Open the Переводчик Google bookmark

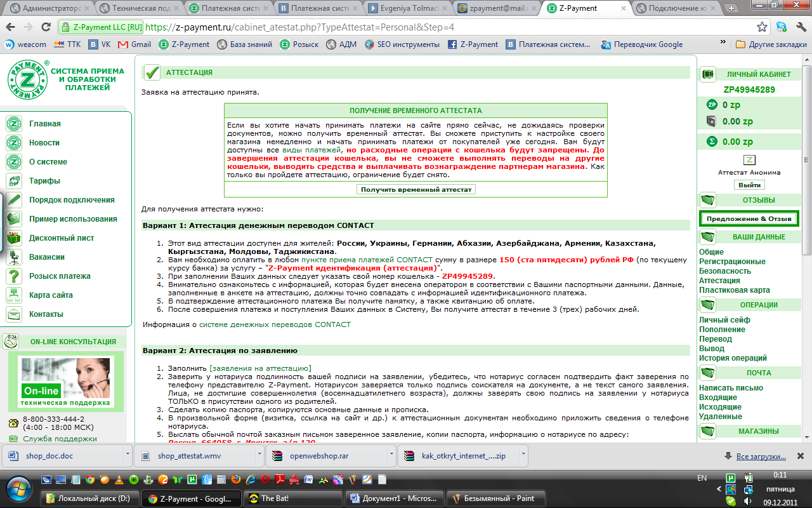(642, 44)
